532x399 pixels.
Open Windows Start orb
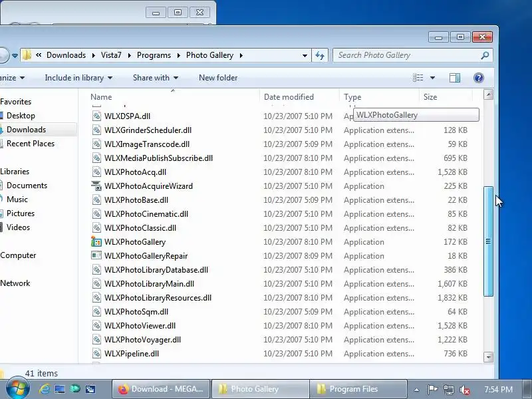pos(18,388)
